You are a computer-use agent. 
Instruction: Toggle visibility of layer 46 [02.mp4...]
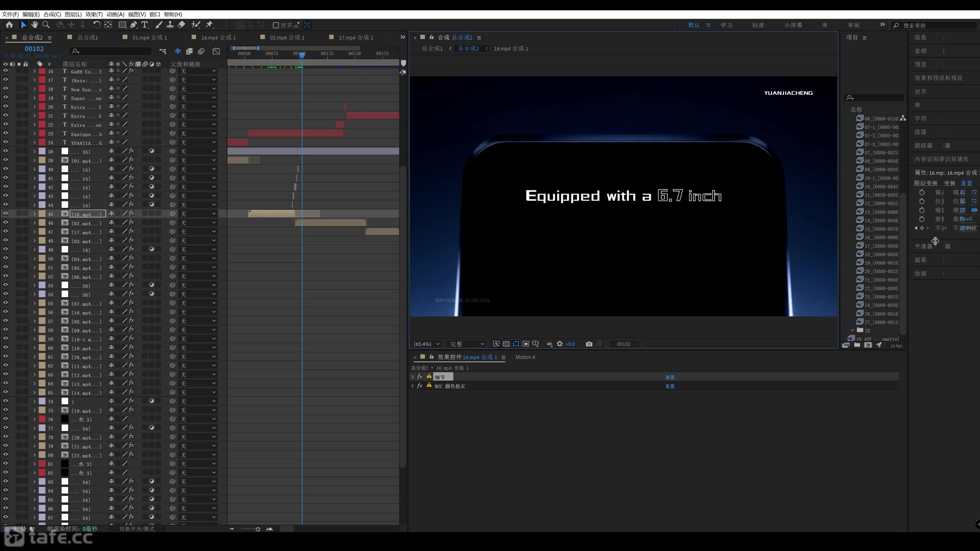point(6,222)
